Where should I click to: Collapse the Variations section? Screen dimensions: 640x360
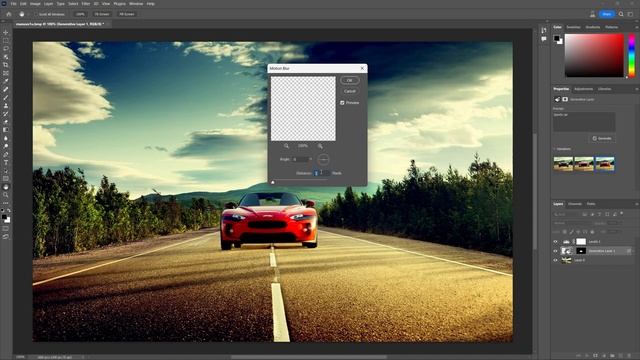[x=554, y=149]
